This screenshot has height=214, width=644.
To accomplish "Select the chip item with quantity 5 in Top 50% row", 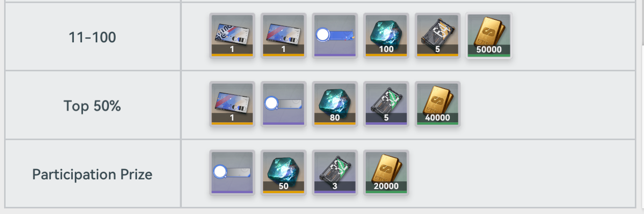I will coord(386,104).
